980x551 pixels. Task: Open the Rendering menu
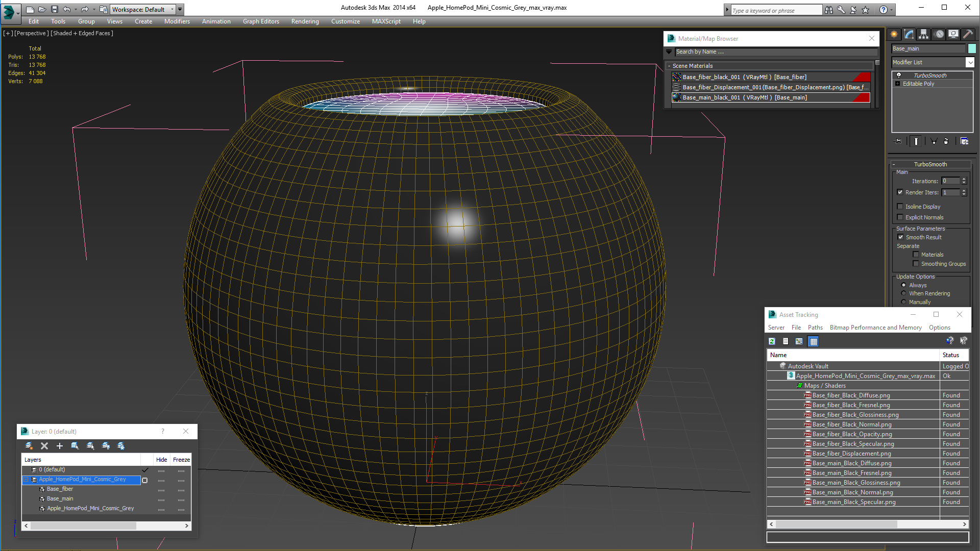305,21
